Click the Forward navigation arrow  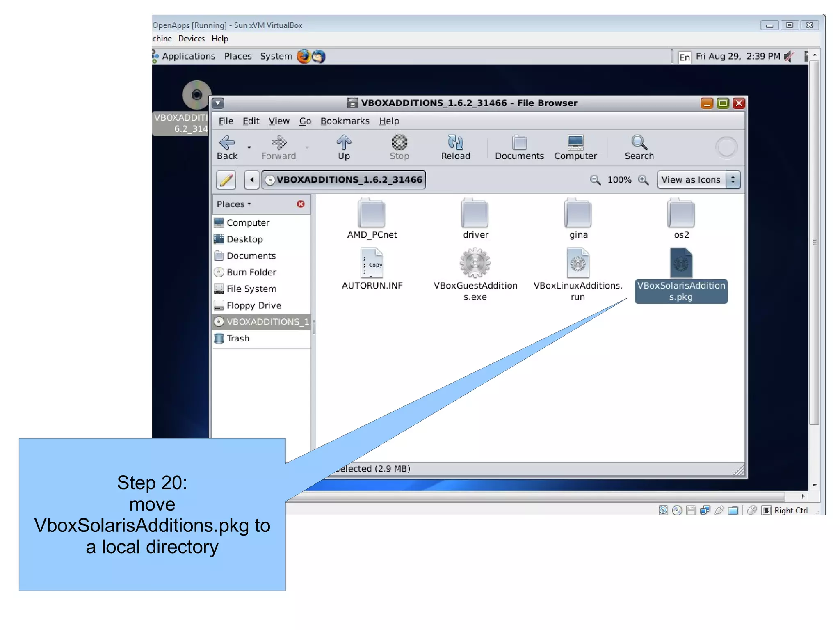[x=278, y=148]
